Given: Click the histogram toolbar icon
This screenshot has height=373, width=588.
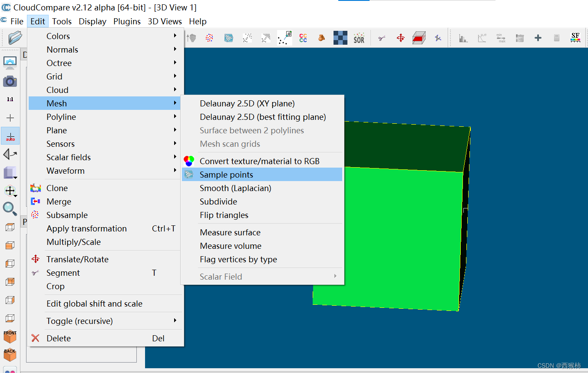Looking at the screenshot, I should point(463,38).
